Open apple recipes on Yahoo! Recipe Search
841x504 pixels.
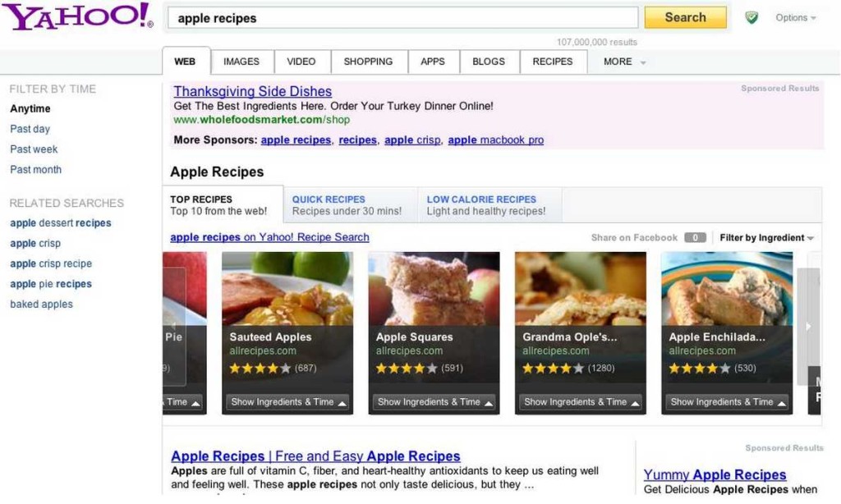click(x=269, y=237)
